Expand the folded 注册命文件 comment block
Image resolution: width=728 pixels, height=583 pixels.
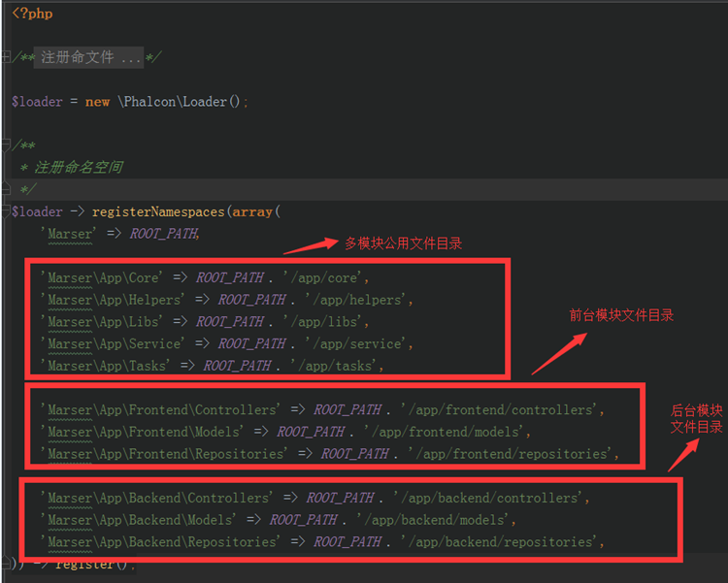(7, 58)
